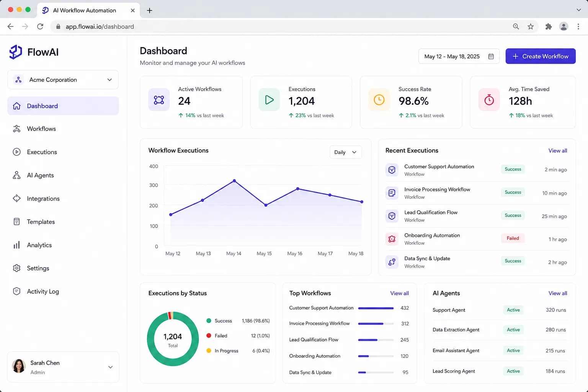Click the Customer Support Automation row icon
This screenshot has height=392, width=588.
coord(392,170)
